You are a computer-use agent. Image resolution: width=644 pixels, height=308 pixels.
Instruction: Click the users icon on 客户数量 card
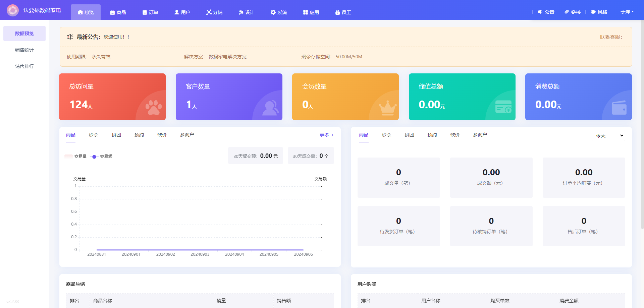(x=270, y=108)
